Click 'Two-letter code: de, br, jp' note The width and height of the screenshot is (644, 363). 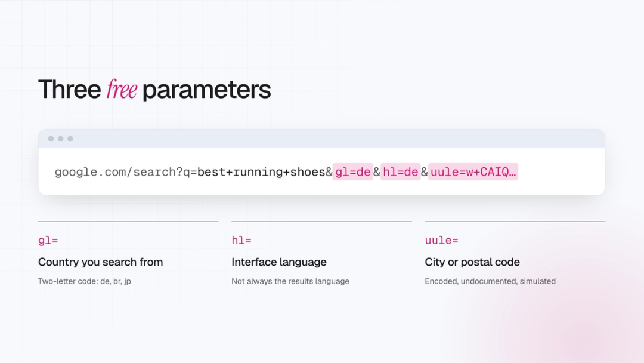(85, 281)
